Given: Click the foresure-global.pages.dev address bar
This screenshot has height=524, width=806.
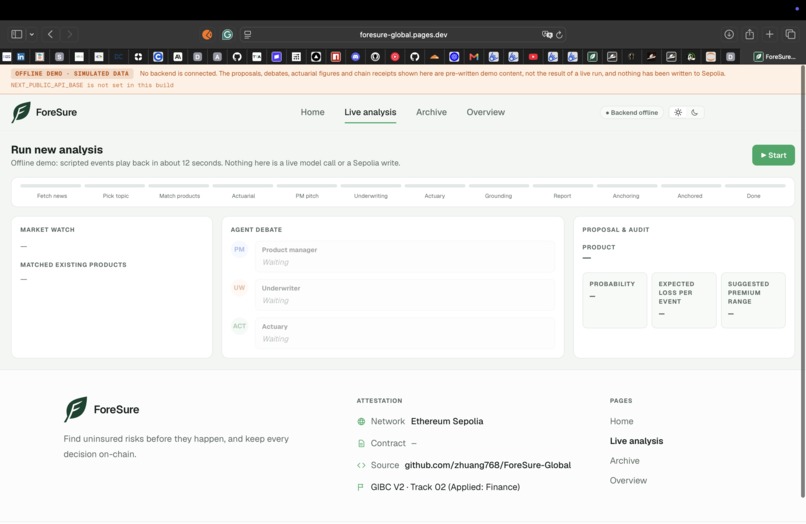Looking at the screenshot, I should (x=403, y=34).
